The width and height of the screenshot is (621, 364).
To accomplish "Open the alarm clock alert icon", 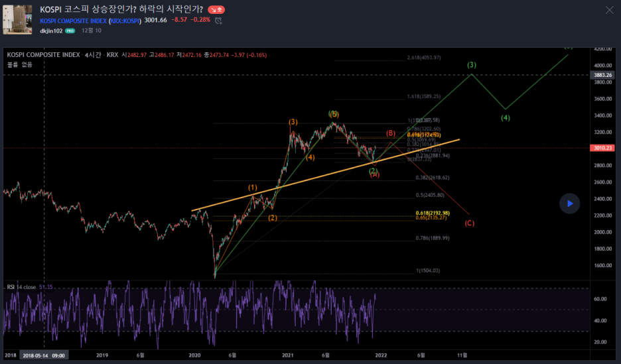I will pyautogui.click(x=218, y=21).
